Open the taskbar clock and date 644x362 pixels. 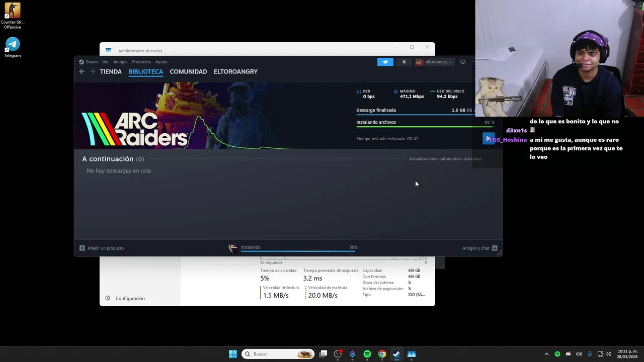(x=627, y=354)
